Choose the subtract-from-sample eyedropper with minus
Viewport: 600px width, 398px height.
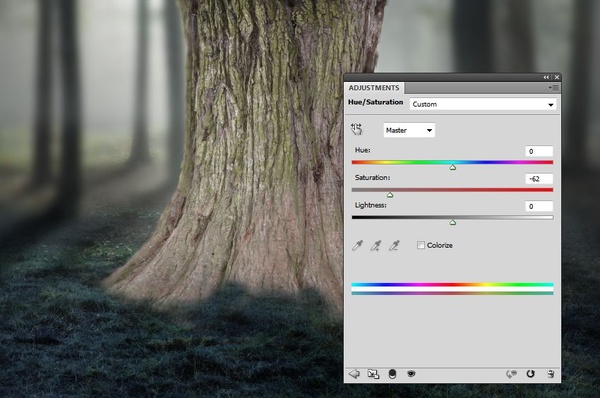click(x=394, y=245)
